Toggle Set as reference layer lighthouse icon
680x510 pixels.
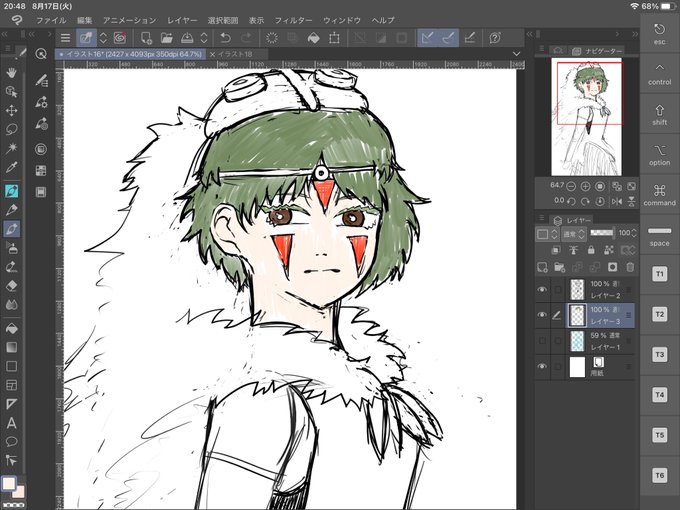(x=573, y=250)
